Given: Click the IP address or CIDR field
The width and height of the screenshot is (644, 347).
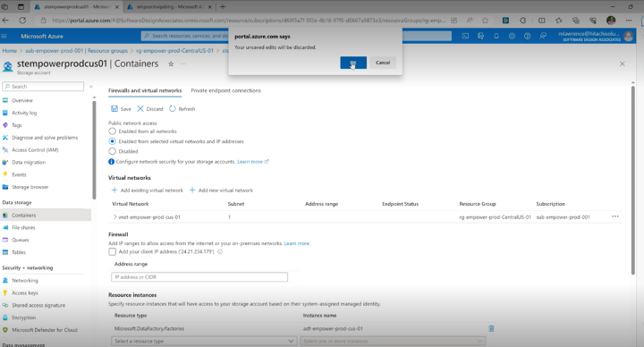Looking at the screenshot, I should (199, 277).
